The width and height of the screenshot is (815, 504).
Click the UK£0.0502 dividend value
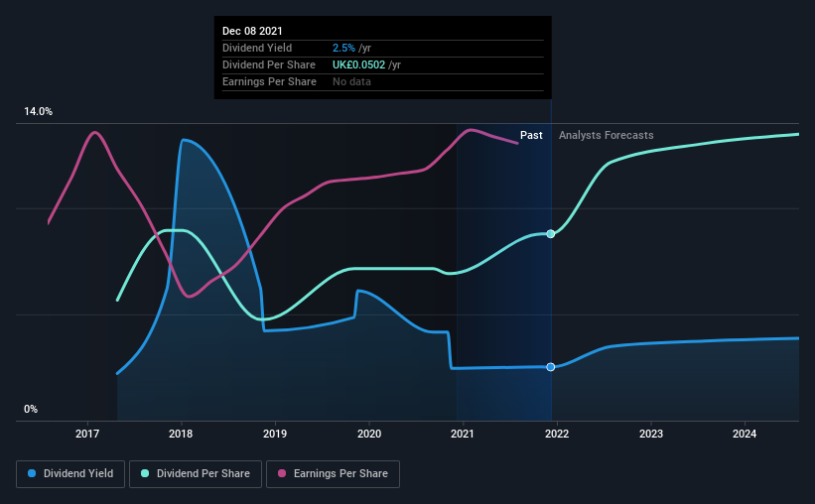[x=358, y=64]
